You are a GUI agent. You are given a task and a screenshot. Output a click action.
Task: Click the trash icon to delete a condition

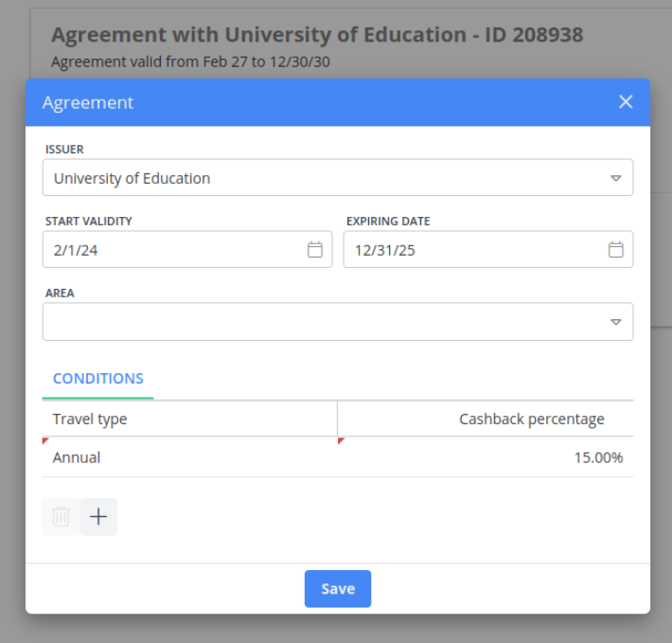click(61, 517)
